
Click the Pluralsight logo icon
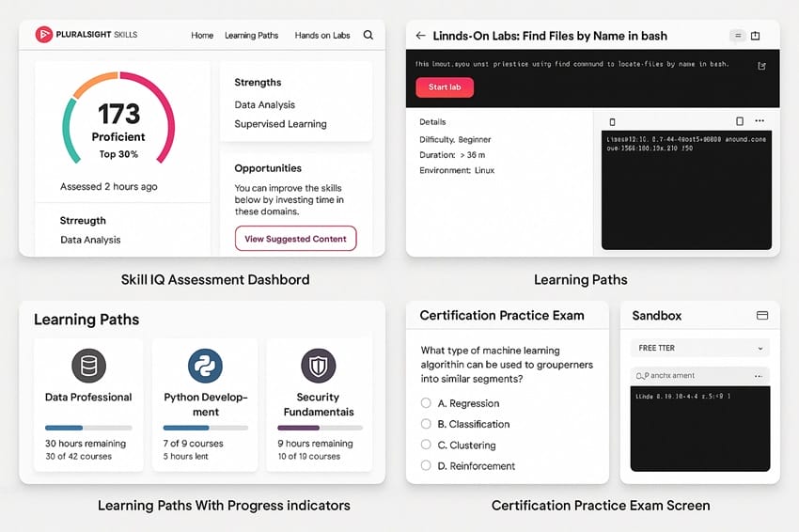pyautogui.click(x=44, y=35)
